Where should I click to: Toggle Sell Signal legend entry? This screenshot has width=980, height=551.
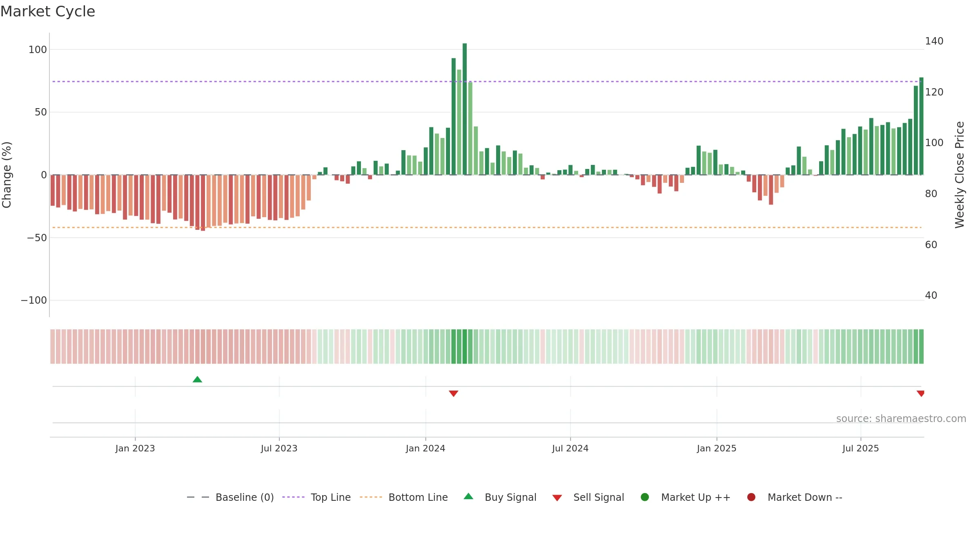(588, 497)
